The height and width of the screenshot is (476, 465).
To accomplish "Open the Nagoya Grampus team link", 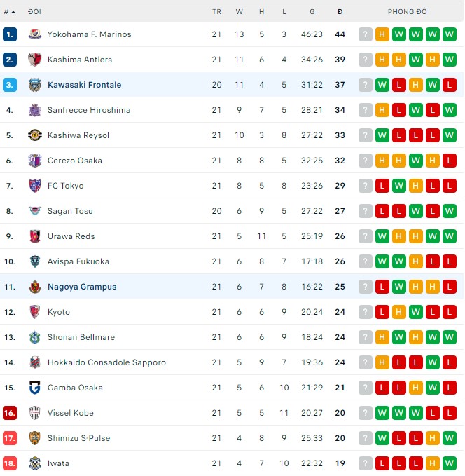I will [x=82, y=287].
